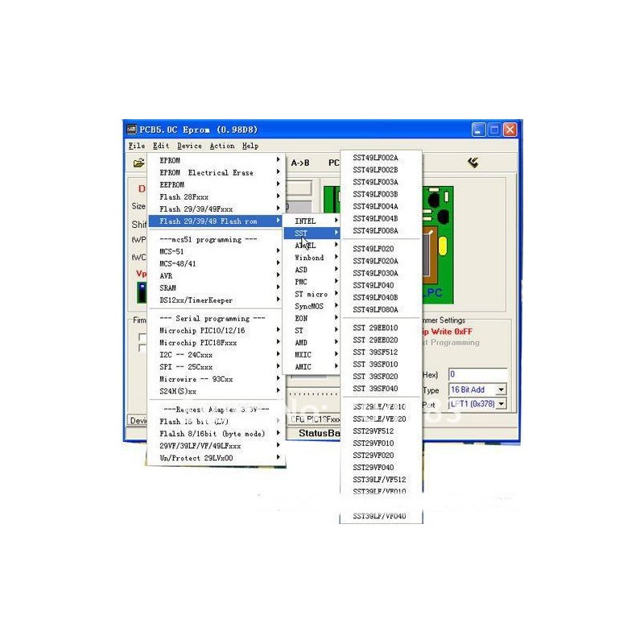Choose SST49LF040B chip
Viewport: 644px width, 644px height.
pyautogui.click(x=381, y=297)
